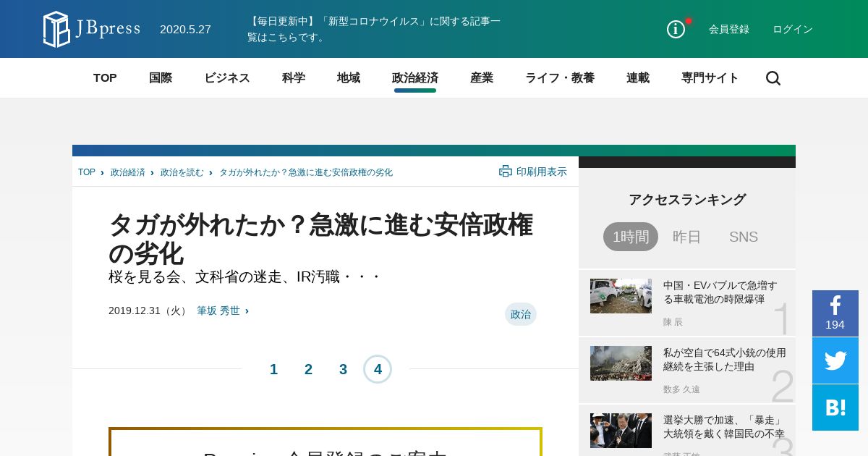The image size is (868, 456).
Task: Open article 選挙大勝で加速、「暴走」大統領を戴く韓国民の不幸
Action: [x=724, y=427]
